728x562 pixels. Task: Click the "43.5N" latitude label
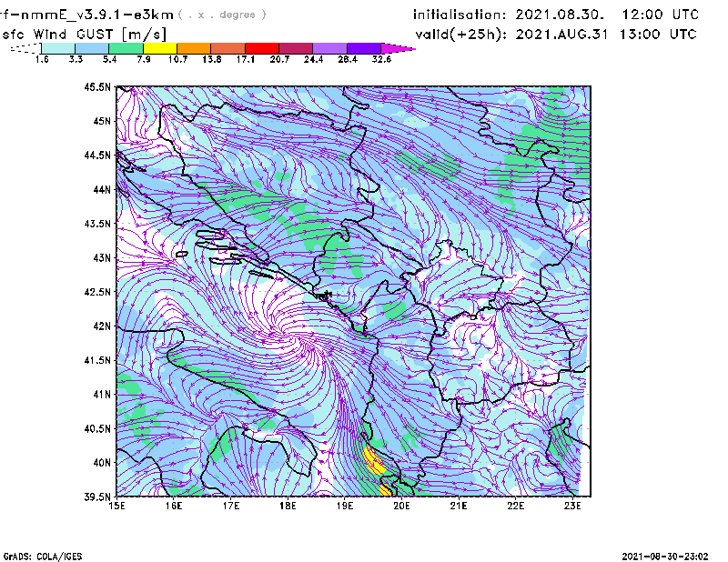(97, 224)
